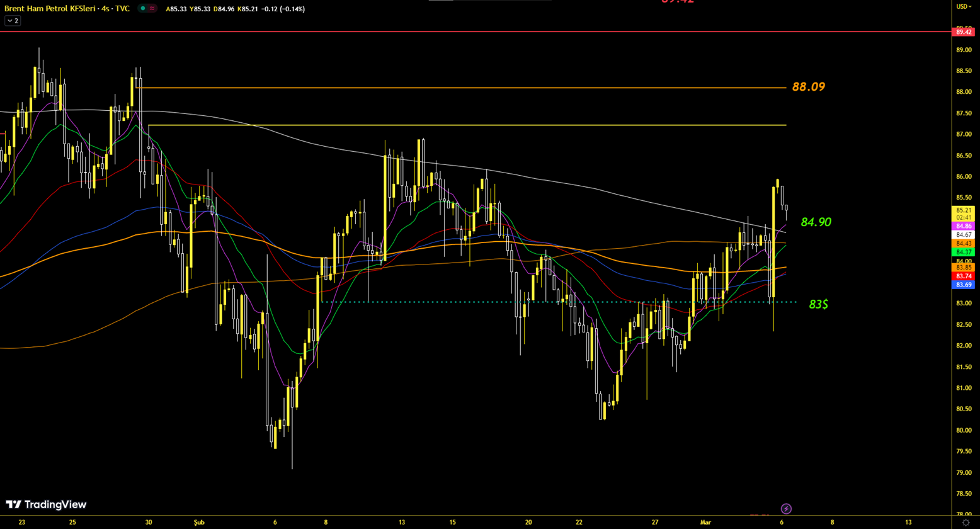Click the Y85.33 high value
Viewport: 980px width, 529px height.
(200, 8)
